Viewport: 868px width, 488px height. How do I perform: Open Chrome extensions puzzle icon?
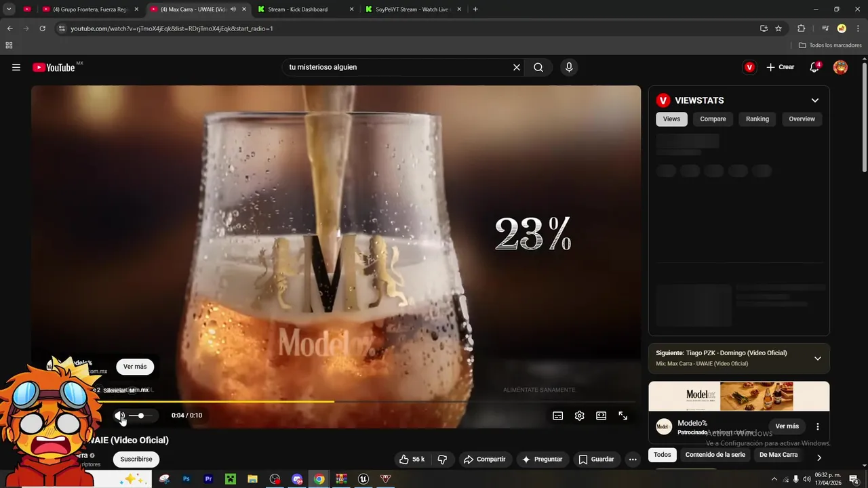[x=801, y=28]
